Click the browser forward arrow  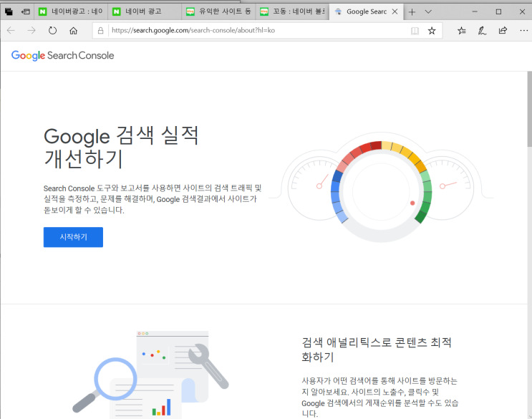pos(32,31)
